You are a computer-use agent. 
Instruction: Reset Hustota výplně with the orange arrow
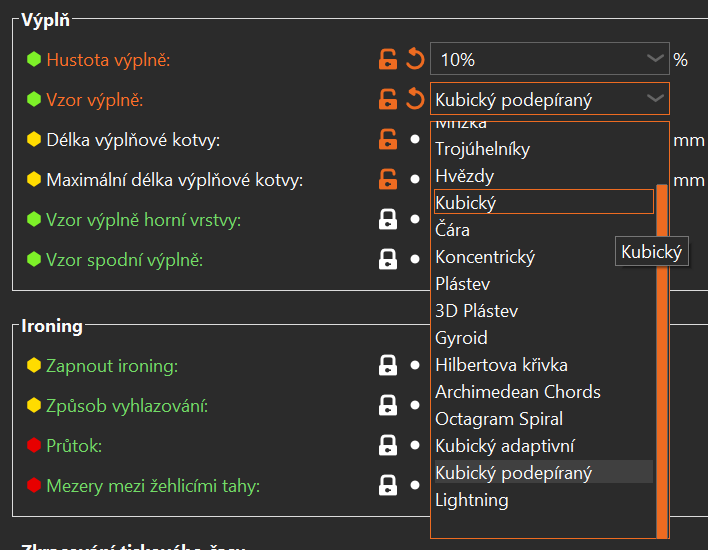pyautogui.click(x=415, y=60)
